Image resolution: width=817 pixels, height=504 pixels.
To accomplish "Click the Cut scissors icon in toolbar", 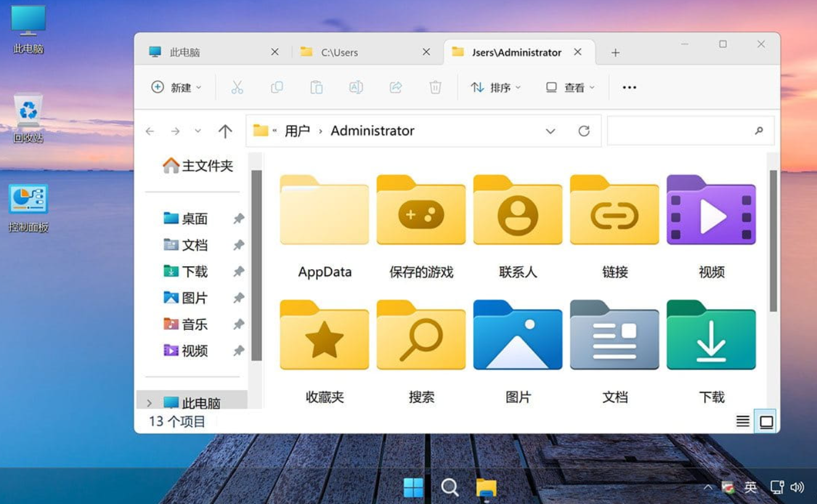I will point(237,87).
